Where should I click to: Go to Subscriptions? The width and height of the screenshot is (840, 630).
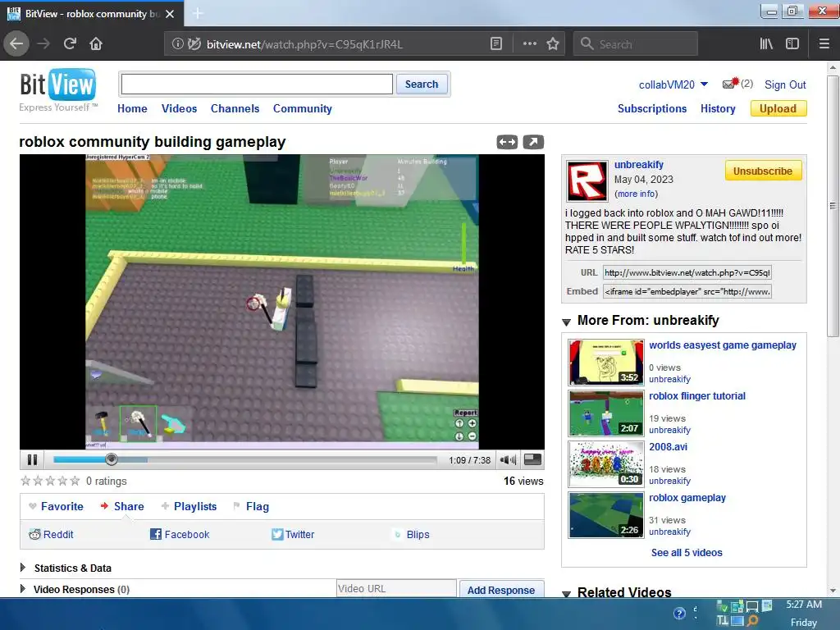pos(652,108)
